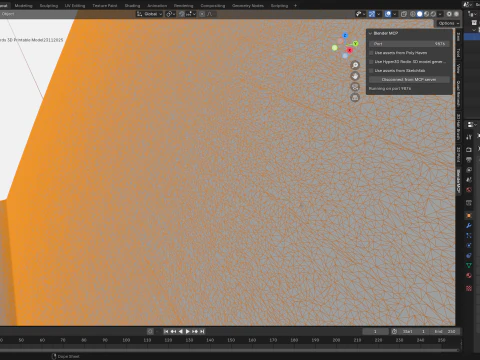This screenshot has width=480, height=360.
Task: Open the Geometry Nodes workspace tab
Action: (x=248, y=6)
